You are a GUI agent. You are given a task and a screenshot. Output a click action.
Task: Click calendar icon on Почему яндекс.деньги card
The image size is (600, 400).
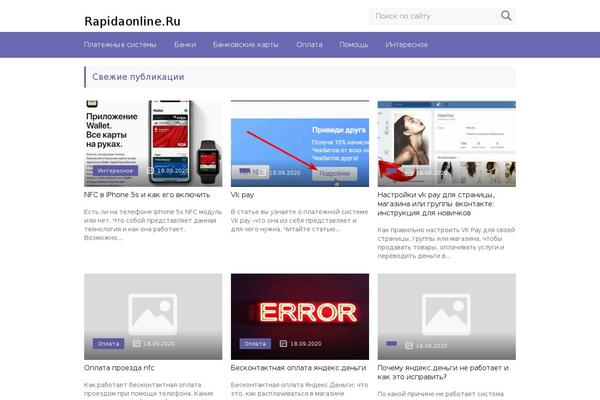pyautogui.click(x=409, y=346)
